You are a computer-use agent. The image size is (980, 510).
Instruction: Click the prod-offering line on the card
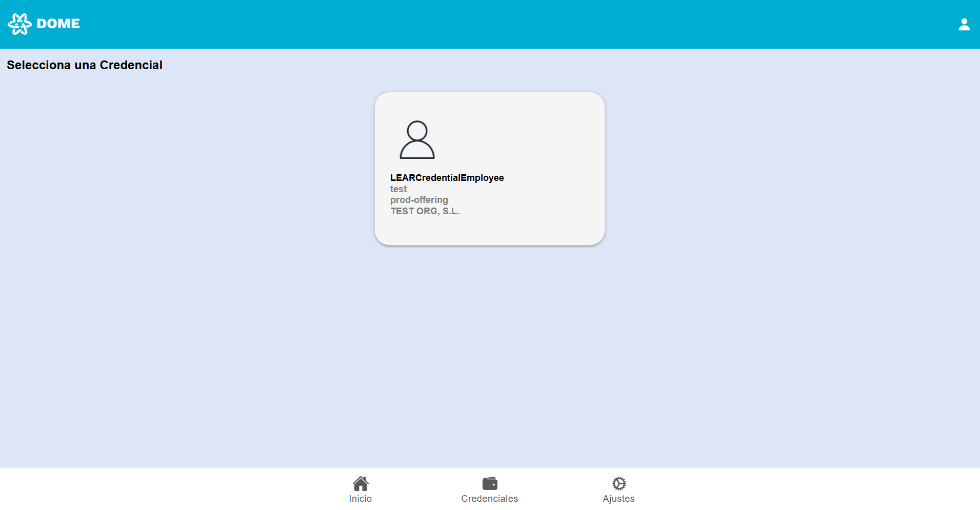419,200
